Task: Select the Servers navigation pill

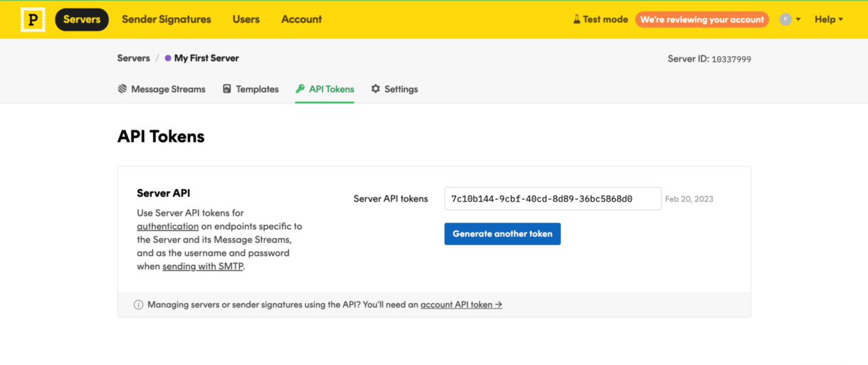Action: [x=82, y=19]
